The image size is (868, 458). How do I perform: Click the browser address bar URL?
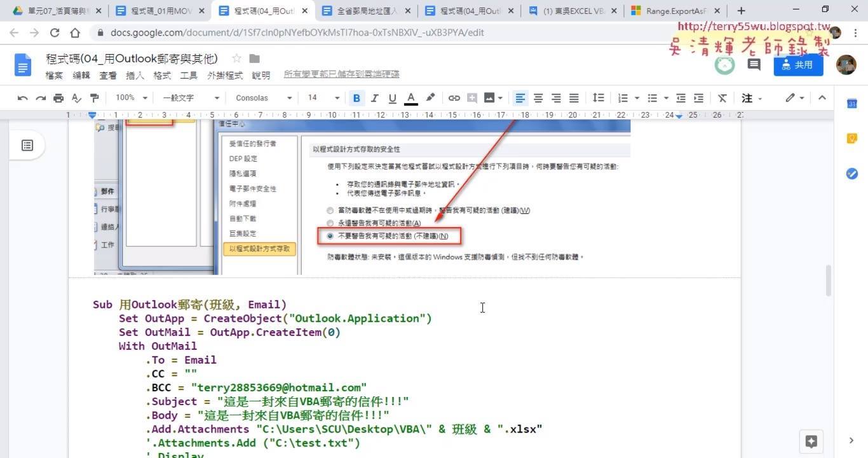click(297, 32)
